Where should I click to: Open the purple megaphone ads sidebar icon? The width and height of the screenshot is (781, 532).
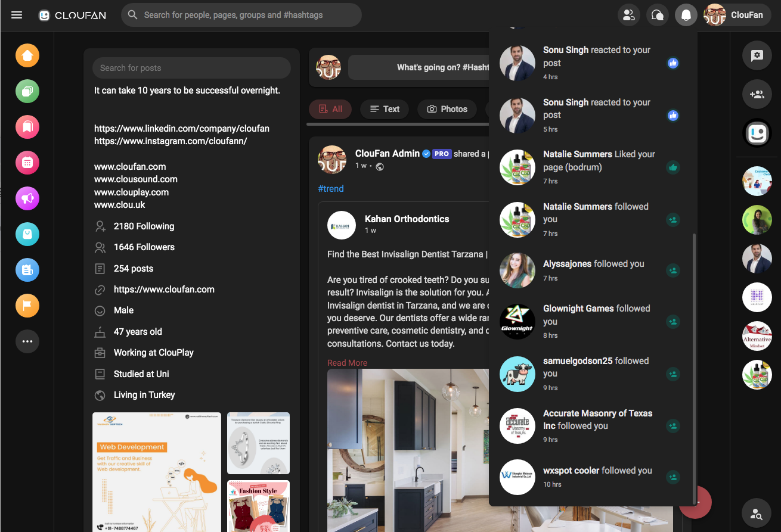pyautogui.click(x=27, y=198)
